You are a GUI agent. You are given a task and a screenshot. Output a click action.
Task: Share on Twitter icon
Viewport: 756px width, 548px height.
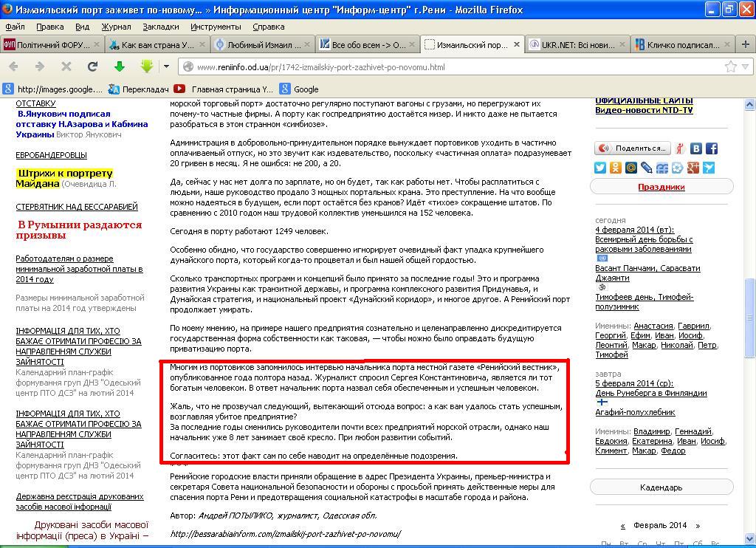coord(599,168)
